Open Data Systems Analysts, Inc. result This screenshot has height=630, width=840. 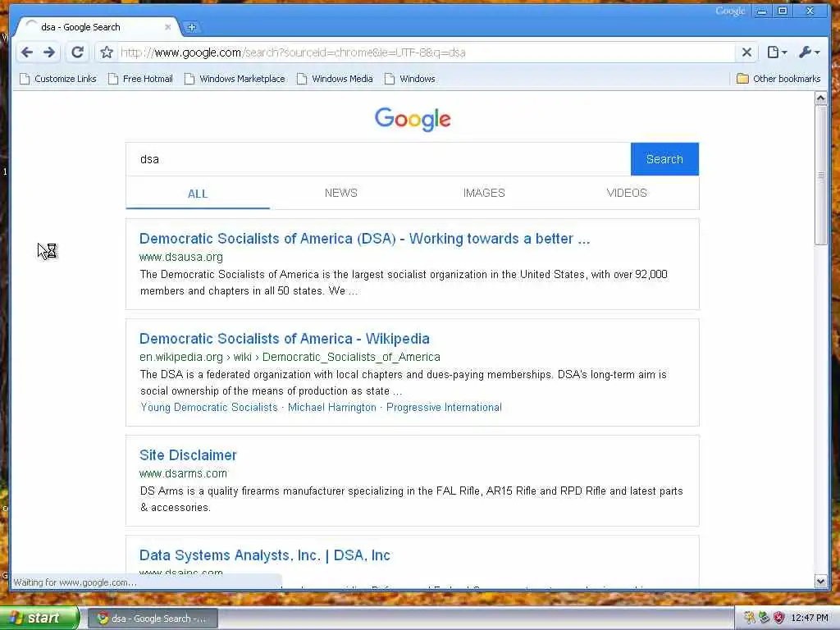point(265,555)
